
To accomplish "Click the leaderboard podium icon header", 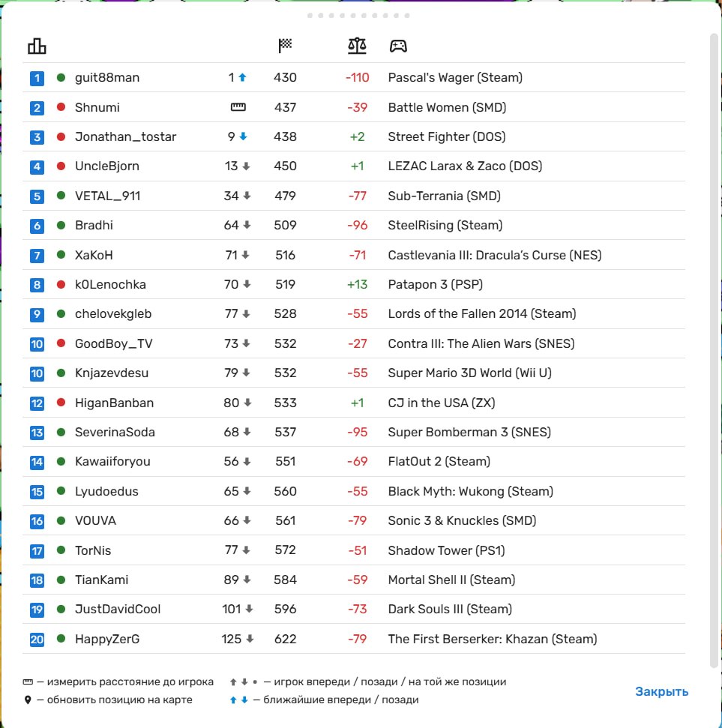I will [x=37, y=46].
